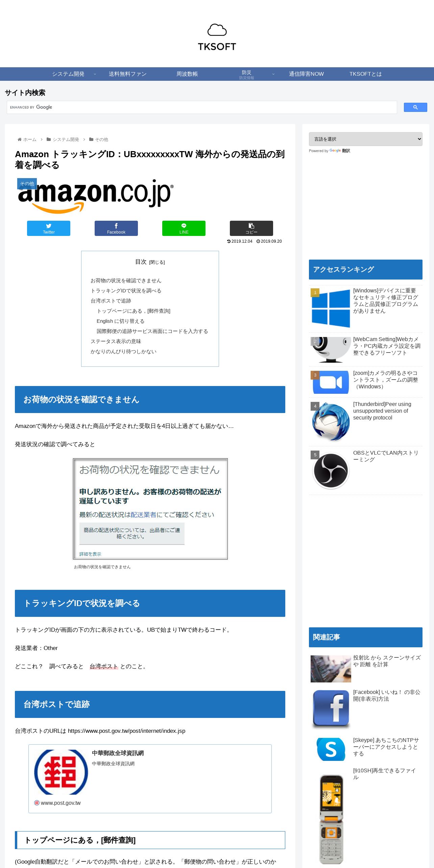Focus the Google site search field
Viewport: 434px width, 868px height.
tap(202, 107)
